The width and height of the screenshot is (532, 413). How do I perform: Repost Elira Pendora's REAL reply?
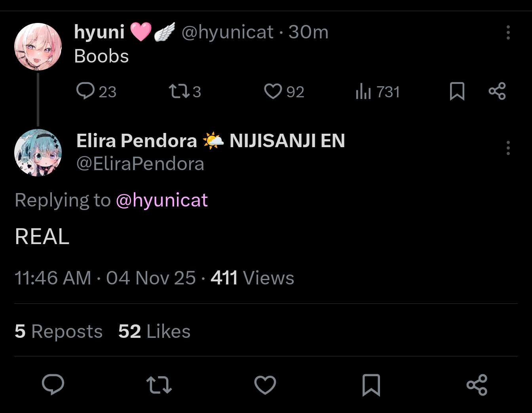pyautogui.click(x=159, y=385)
